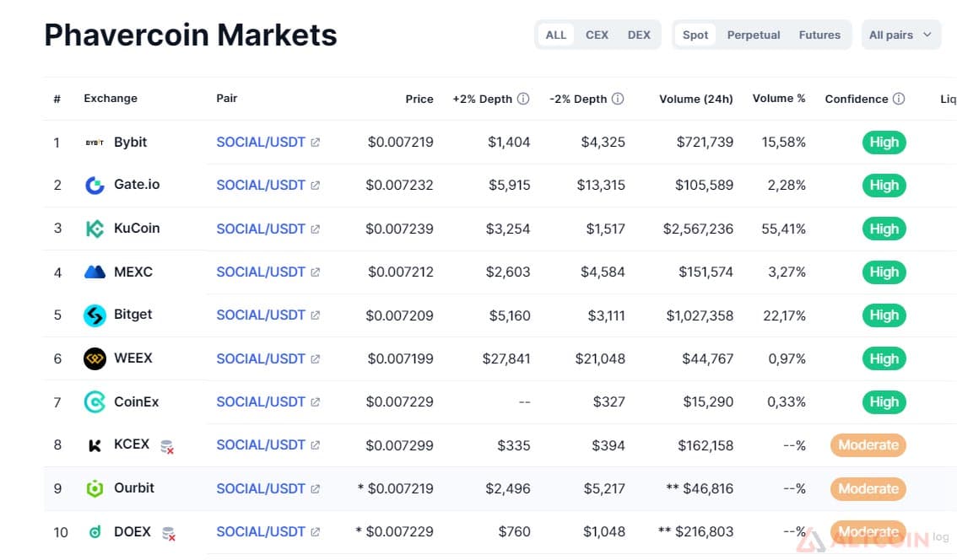Click WEEX's $27,841 +2% depth value
This screenshot has height=560, width=957.
coord(506,358)
